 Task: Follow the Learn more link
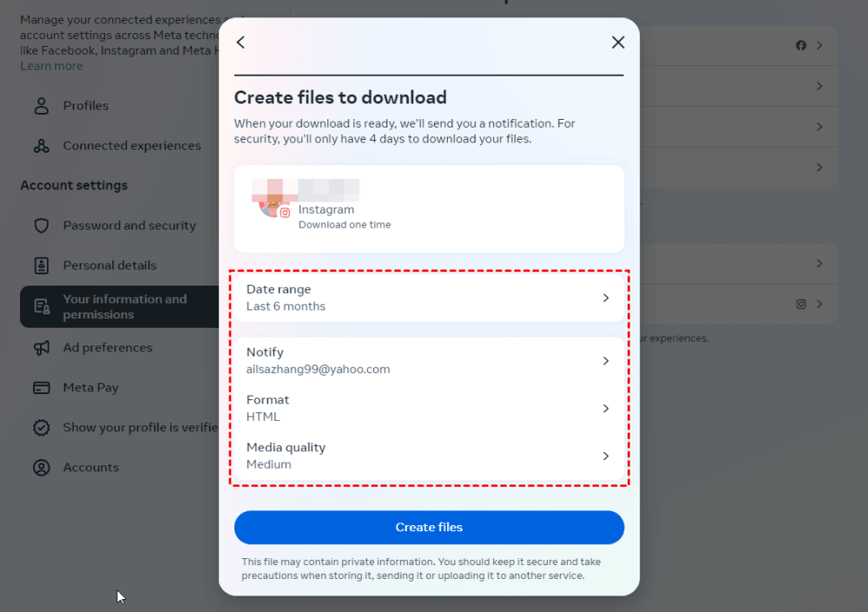tap(51, 66)
